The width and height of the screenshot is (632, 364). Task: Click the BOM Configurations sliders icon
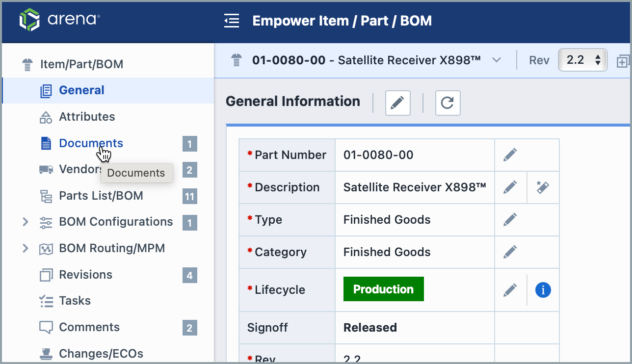click(x=46, y=222)
